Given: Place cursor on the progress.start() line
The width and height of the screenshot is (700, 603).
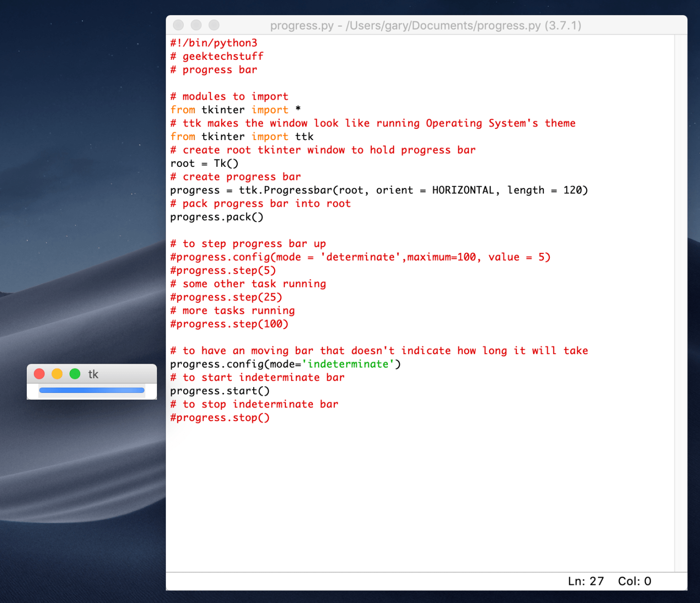Looking at the screenshot, I should tap(220, 391).
